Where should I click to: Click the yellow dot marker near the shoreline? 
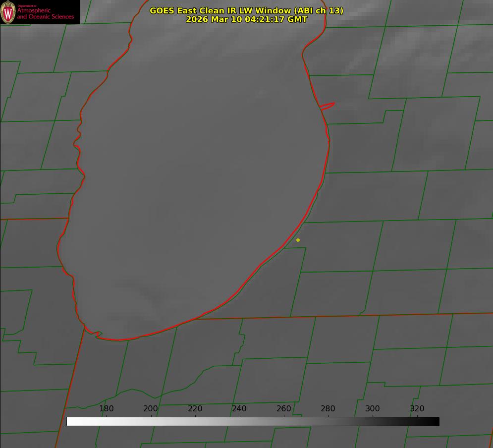point(298,240)
